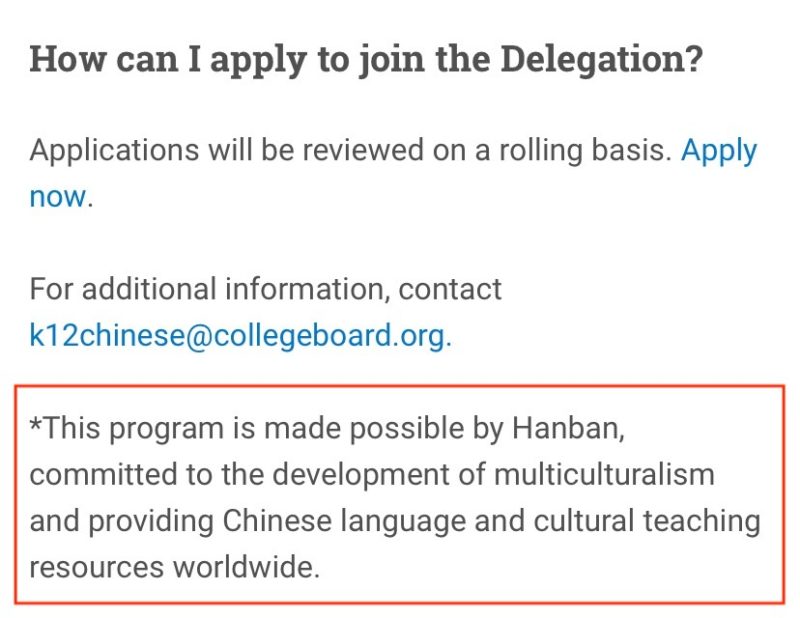Click the "For additional information, contact" text
The width and height of the screenshot is (800, 618).
[265, 289]
